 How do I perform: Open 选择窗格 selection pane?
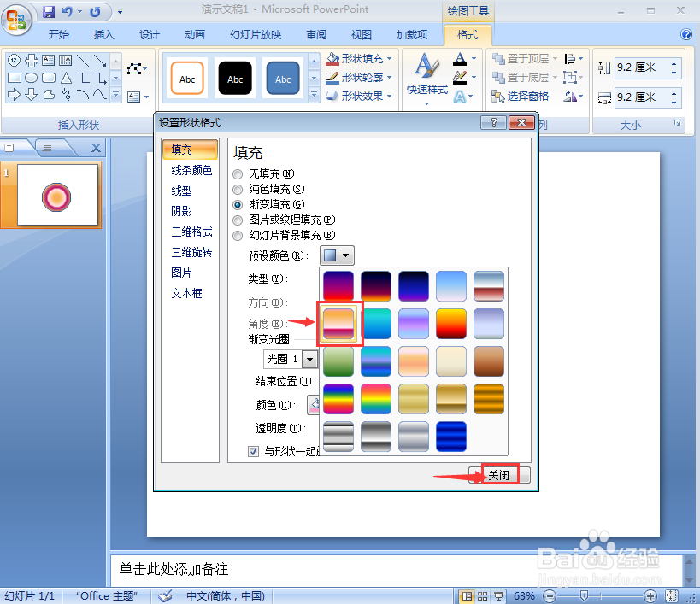521,96
